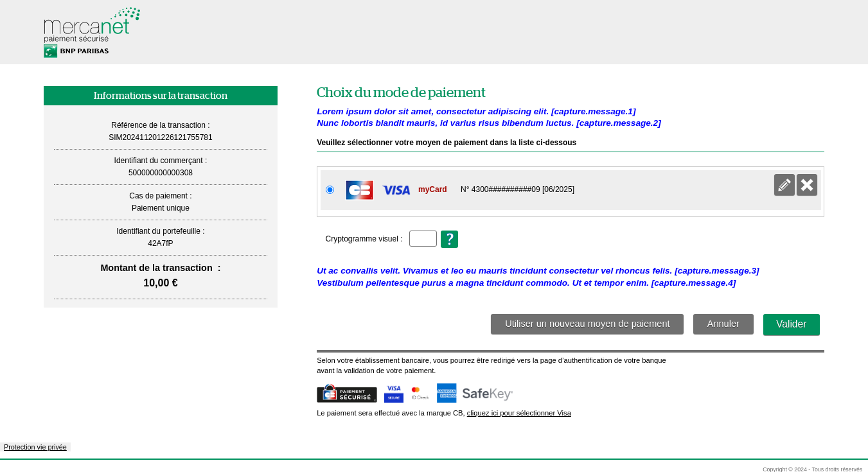The width and height of the screenshot is (868, 472).
Task: Click the Visa Secure badge
Action: pyautogui.click(x=393, y=393)
